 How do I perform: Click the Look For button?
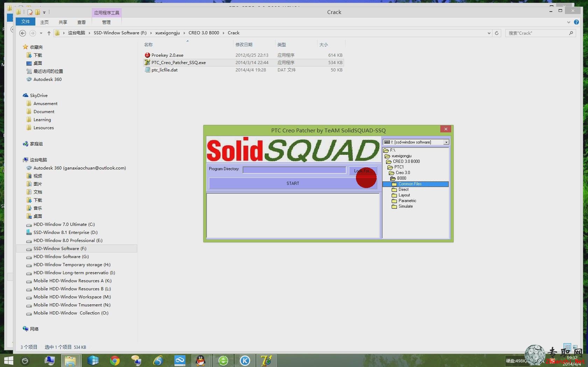pos(363,171)
